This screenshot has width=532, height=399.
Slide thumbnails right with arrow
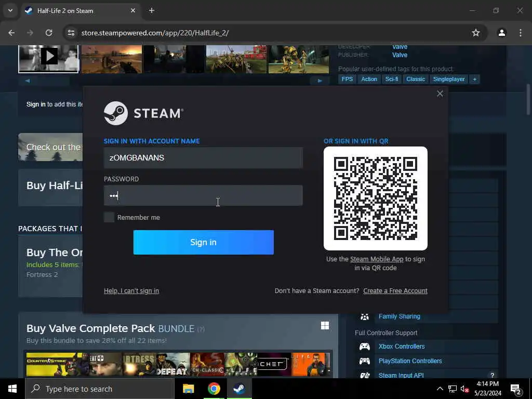[320, 81]
